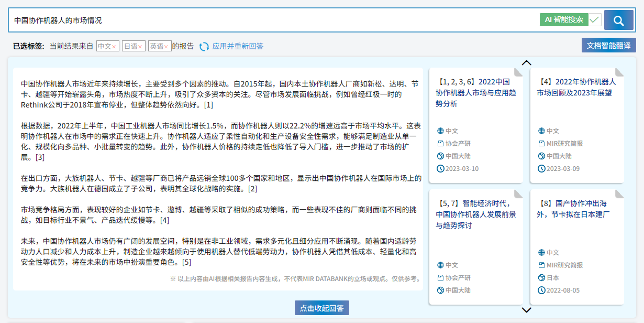The width and height of the screenshot is (644, 323).
Task: Click globe icon on 2022中国协作机器人市场 card
Action: point(440,131)
